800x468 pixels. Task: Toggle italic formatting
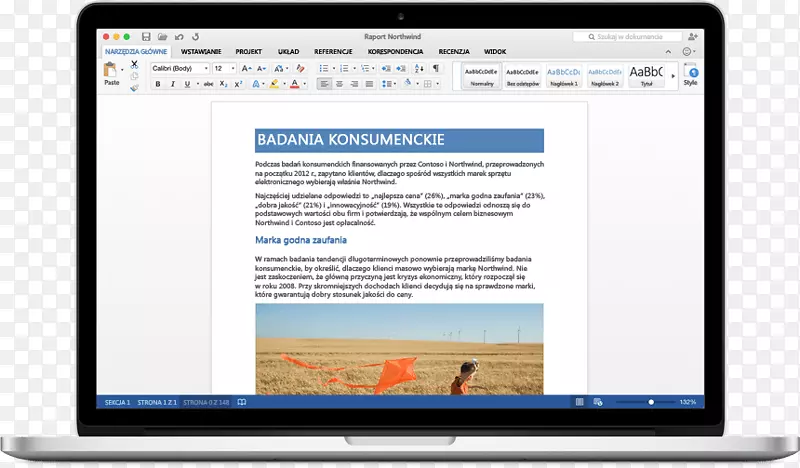(172, 84)
